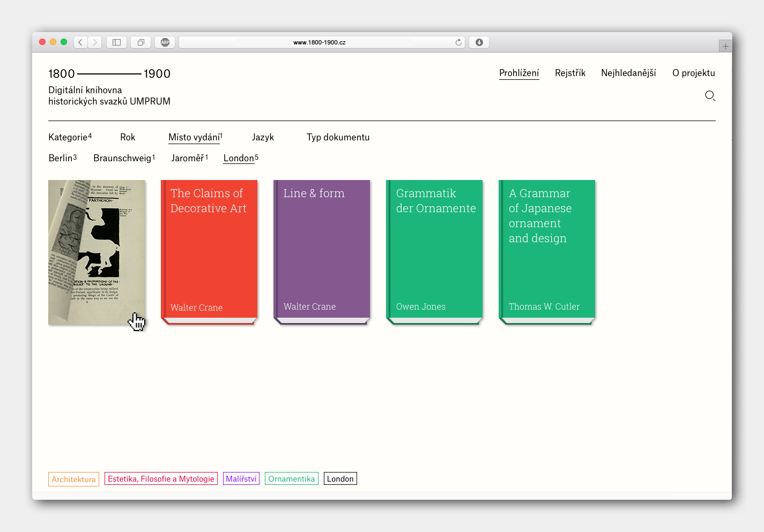Go to the Nejhledanější page
This screenshot has width=764, height=532.
pos(628,73)
